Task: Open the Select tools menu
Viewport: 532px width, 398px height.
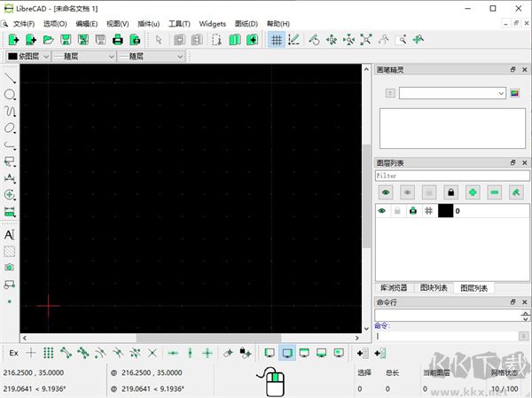Action: click(x=10, y=161)
